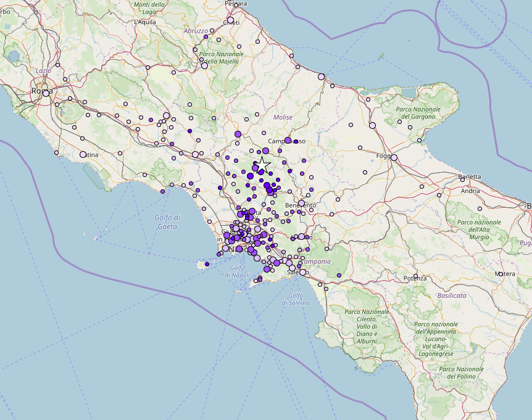Select the pale marker on Benevento label

tap(301, 203)
